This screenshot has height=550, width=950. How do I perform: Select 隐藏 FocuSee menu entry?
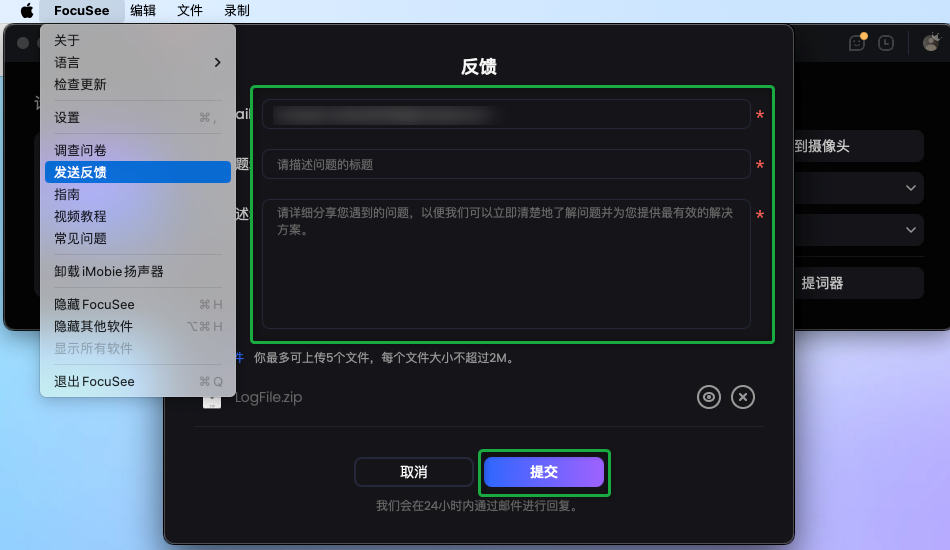(x=138, y=305)
